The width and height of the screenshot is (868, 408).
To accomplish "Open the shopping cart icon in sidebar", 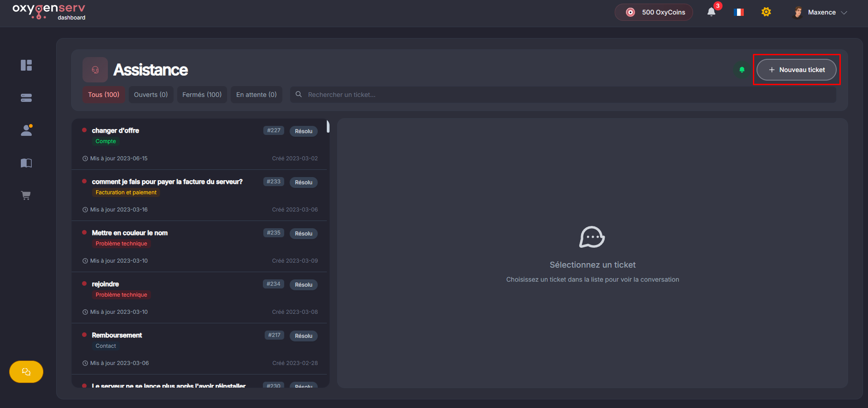I will [26, 196].
